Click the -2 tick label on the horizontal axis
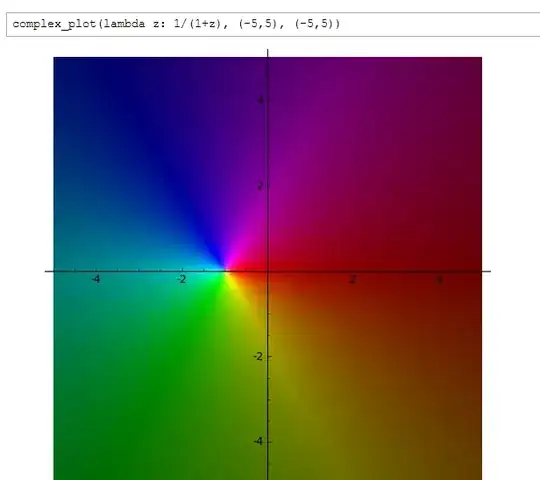The width and height of the screenshot is (540, 480). (181, 279)
